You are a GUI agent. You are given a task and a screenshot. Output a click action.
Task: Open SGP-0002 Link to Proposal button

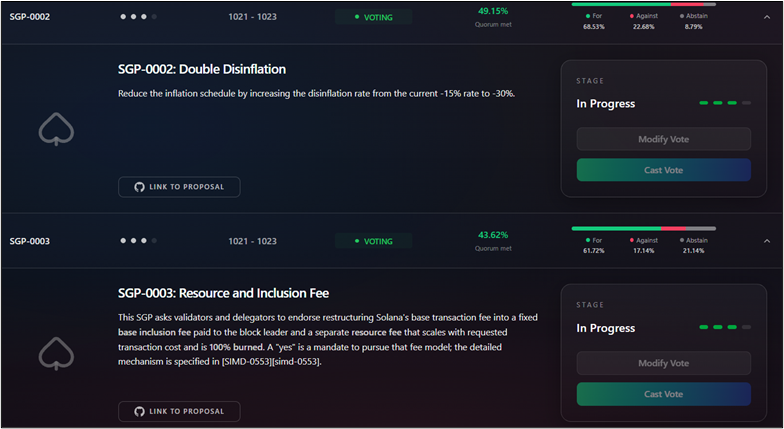[179, 186]
